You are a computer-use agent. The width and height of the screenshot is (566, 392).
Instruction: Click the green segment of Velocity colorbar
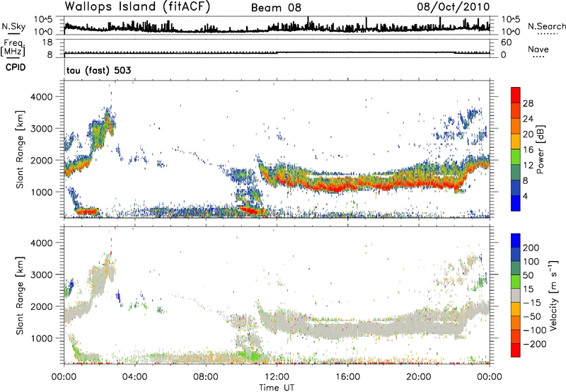point(516,282)
